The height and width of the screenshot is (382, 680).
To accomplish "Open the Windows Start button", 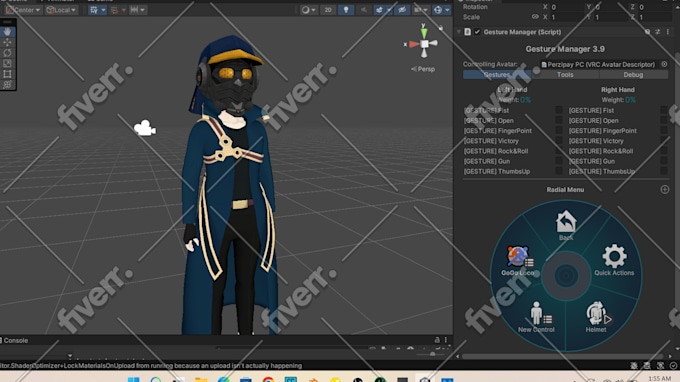I will 134,380.
